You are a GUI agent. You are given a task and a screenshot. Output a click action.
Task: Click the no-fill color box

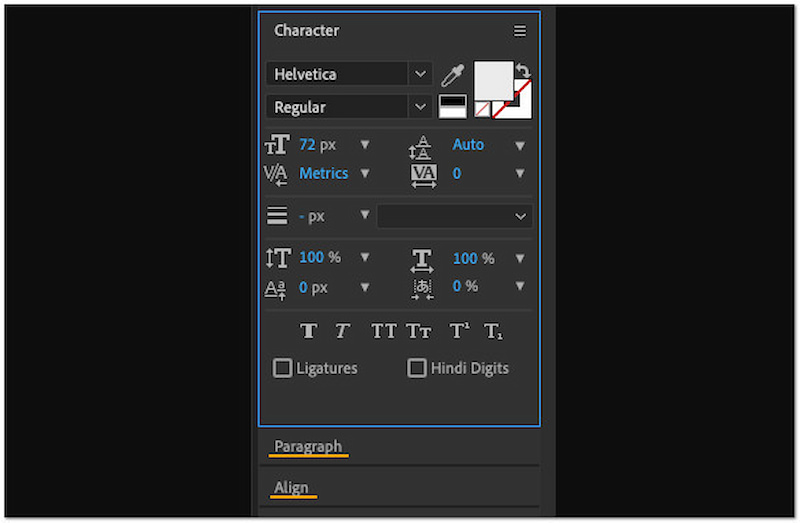[x=482, y=109]
